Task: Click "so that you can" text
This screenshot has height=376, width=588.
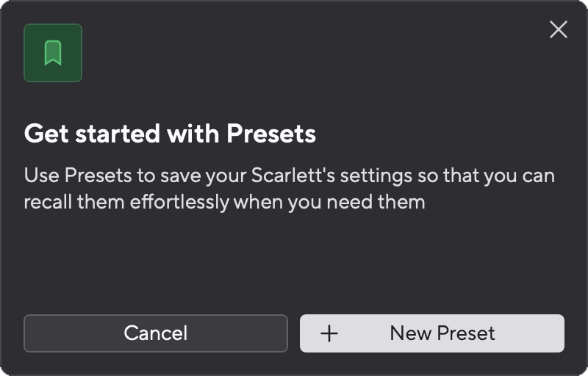Action: (x=490, y=177)
